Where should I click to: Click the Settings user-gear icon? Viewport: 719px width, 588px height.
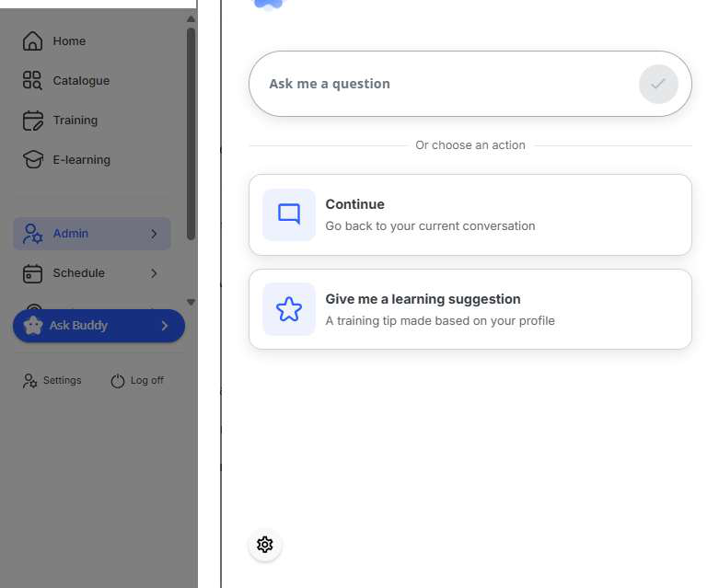pos(29,380)
